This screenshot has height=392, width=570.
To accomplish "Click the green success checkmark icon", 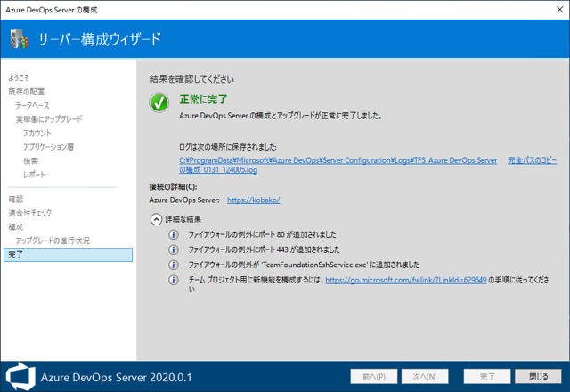I will pos(159,102).
